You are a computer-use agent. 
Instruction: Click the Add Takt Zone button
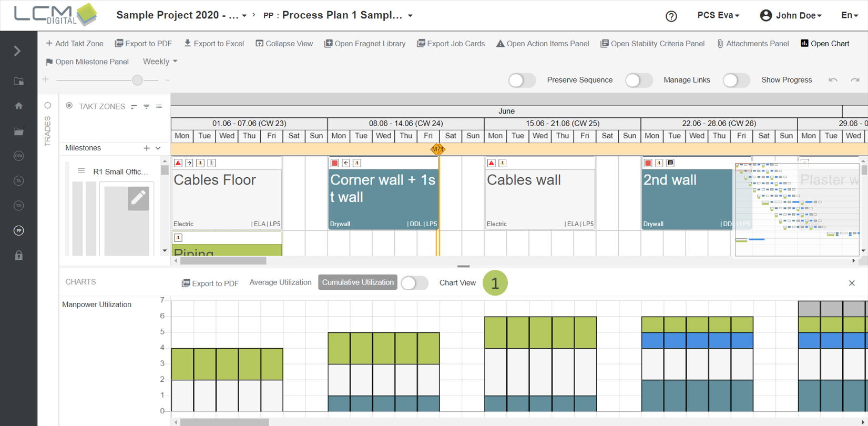click(x=75, y=44)
